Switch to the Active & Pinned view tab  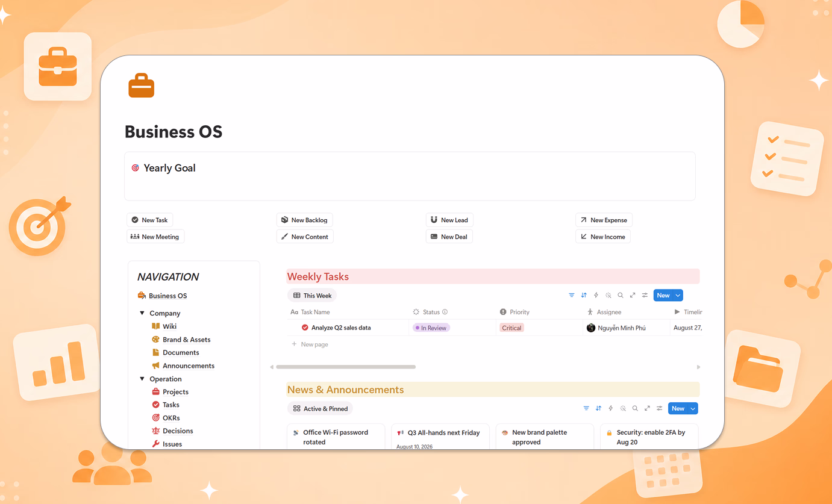(321, 408)
